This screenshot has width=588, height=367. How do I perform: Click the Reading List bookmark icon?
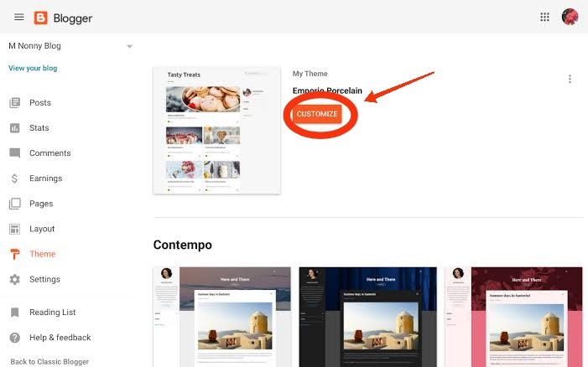click(x=14, y=313)
